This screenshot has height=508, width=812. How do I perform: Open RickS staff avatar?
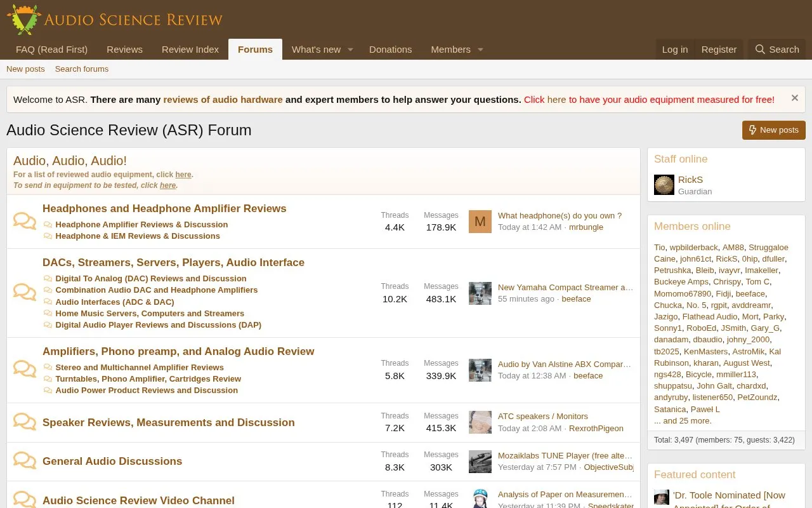click(664, 185)
